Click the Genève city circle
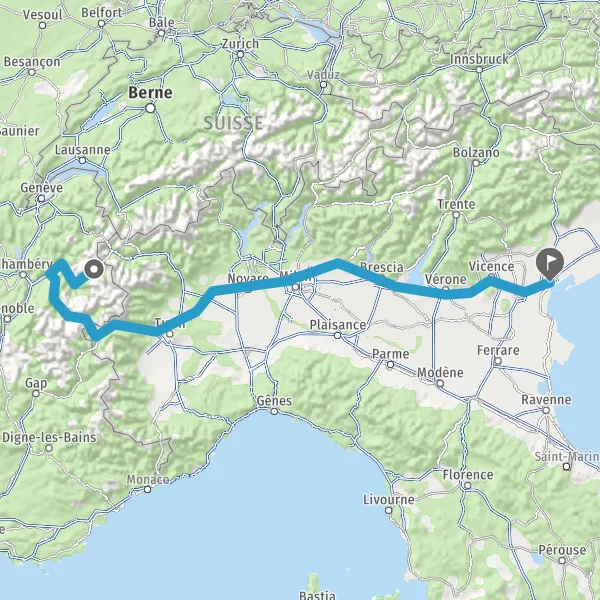The height and width of the screenshot is (600, 600). (41, 198)
